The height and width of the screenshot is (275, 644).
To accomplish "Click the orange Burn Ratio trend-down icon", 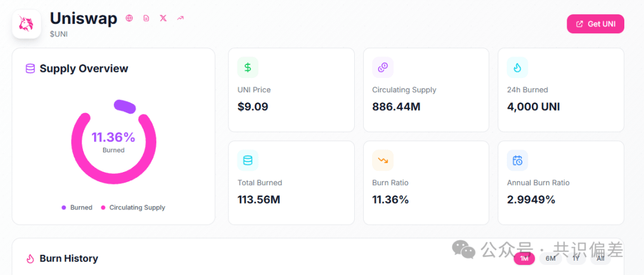I will click(x=383, y=160).
